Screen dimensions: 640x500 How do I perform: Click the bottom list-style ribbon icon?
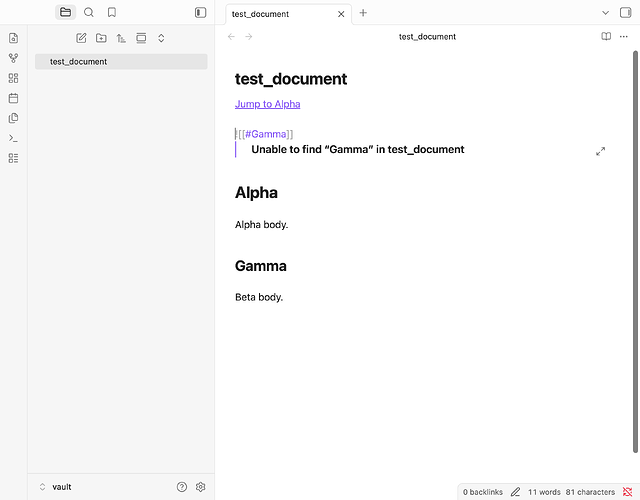(13, 158)
